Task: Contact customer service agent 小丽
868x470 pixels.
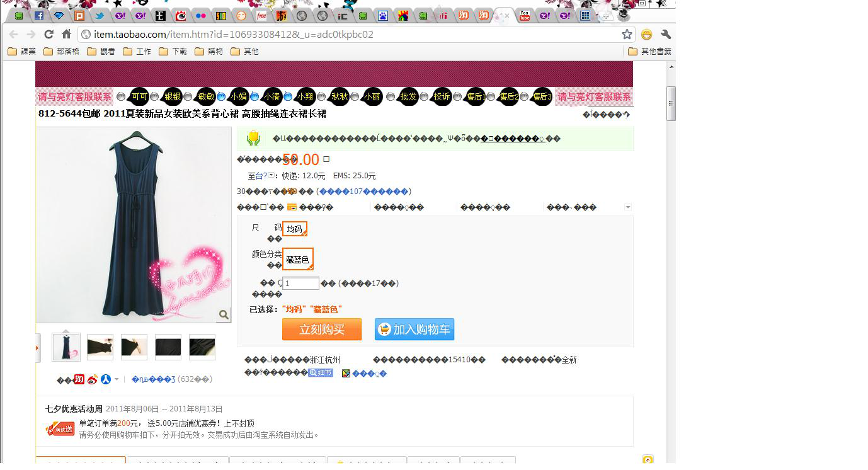Action: click(372, 96)
